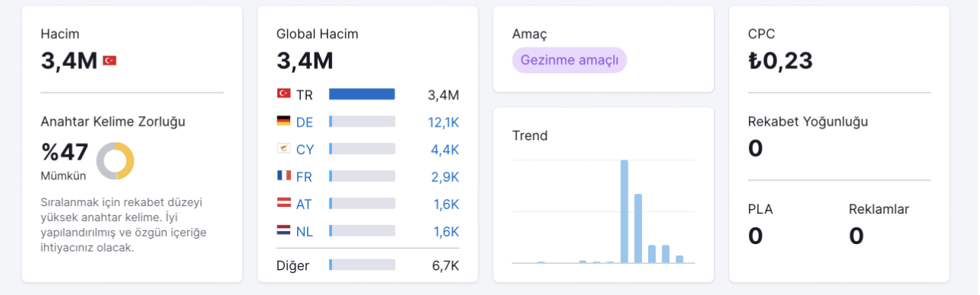The height and width of the screenshot is (295, 980).
Task: Open the AT country link
Action: click(304, 204)
